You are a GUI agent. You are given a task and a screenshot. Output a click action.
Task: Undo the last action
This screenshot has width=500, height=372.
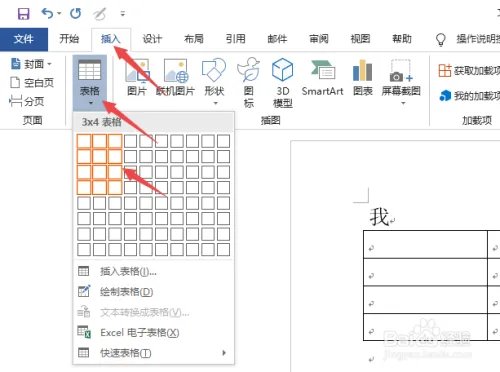coord(47,14)
